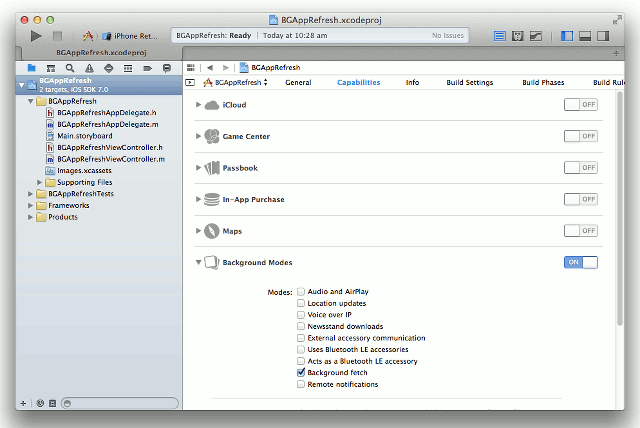Click the add (+) button at bottom-left

23,403
